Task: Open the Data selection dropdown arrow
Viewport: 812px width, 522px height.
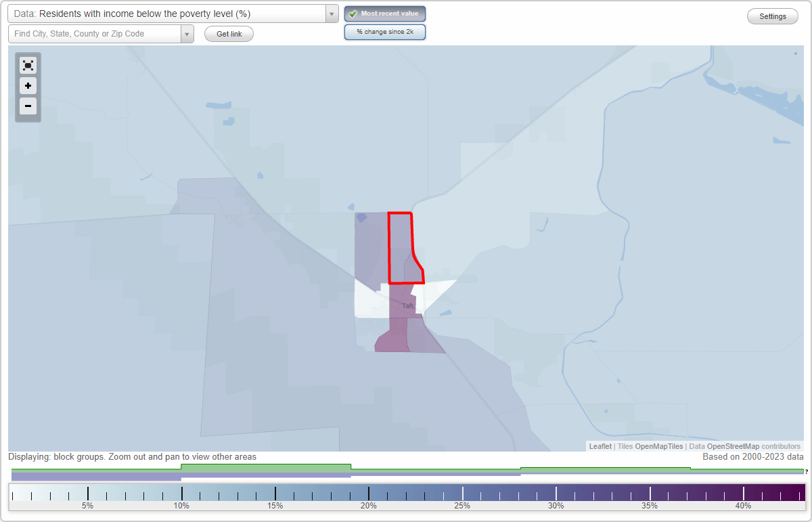Action: point(330,13)
